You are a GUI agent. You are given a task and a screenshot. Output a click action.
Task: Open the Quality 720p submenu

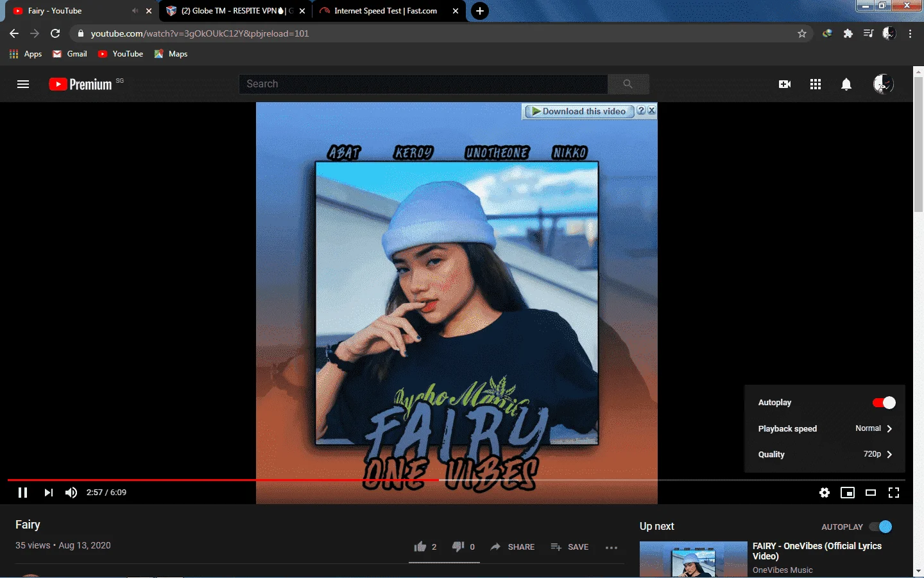pyautogui.click(x=825, y=454)
